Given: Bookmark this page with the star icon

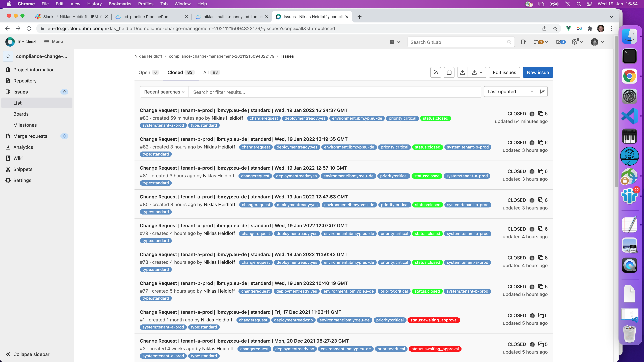Looking at the screenshot, I should 555,29.
